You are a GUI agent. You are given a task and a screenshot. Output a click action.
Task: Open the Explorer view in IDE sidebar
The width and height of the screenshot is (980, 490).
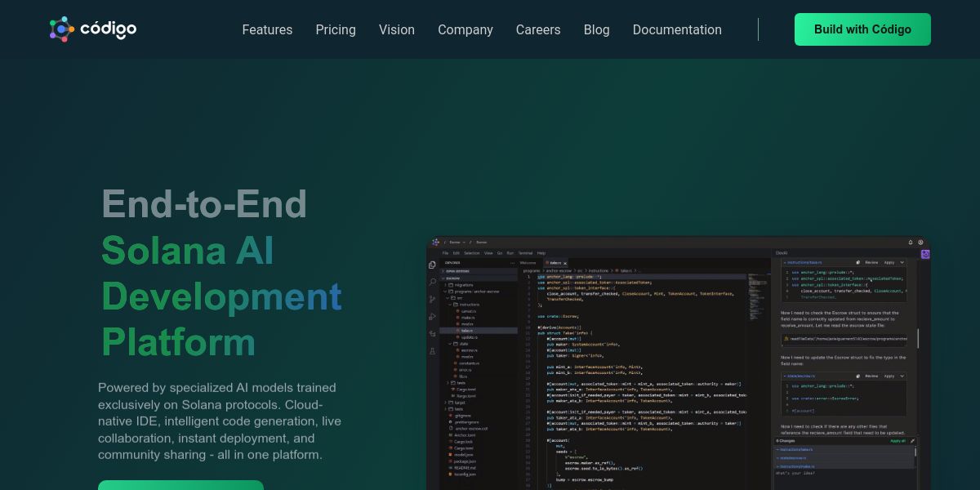pos(432,265)
